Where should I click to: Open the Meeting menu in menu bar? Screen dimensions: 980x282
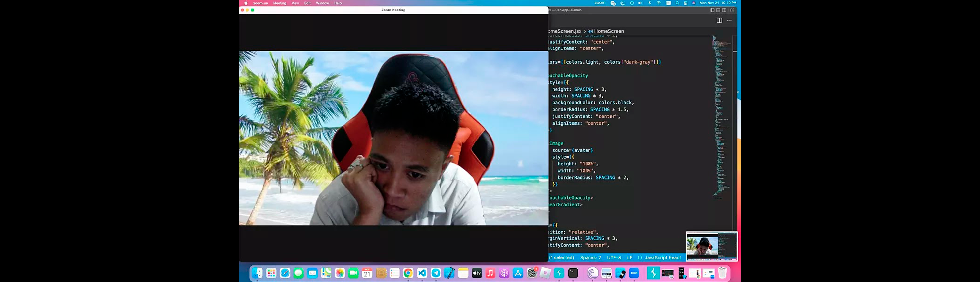coord(279,3)
